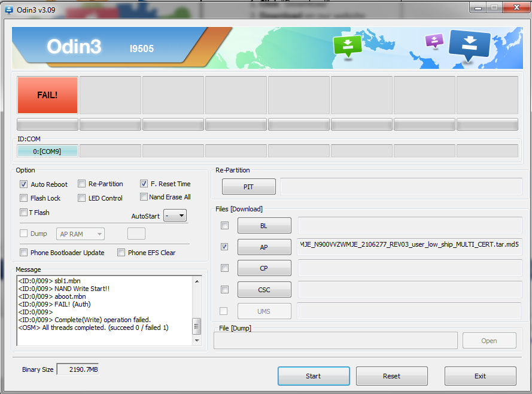This screenshot has height=394, width=532.
Task: Click the message log scroll-down arrow
Action: pyautogui.click(x=197, y=340)
